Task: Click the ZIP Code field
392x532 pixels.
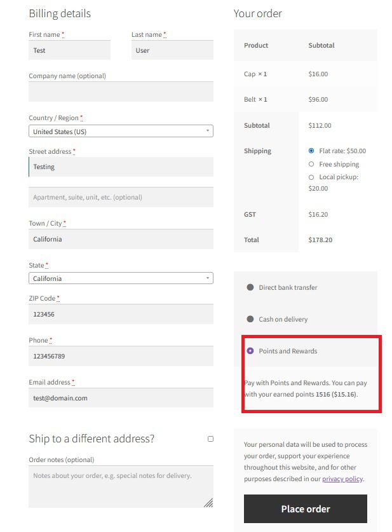Action: click(121, 314)
